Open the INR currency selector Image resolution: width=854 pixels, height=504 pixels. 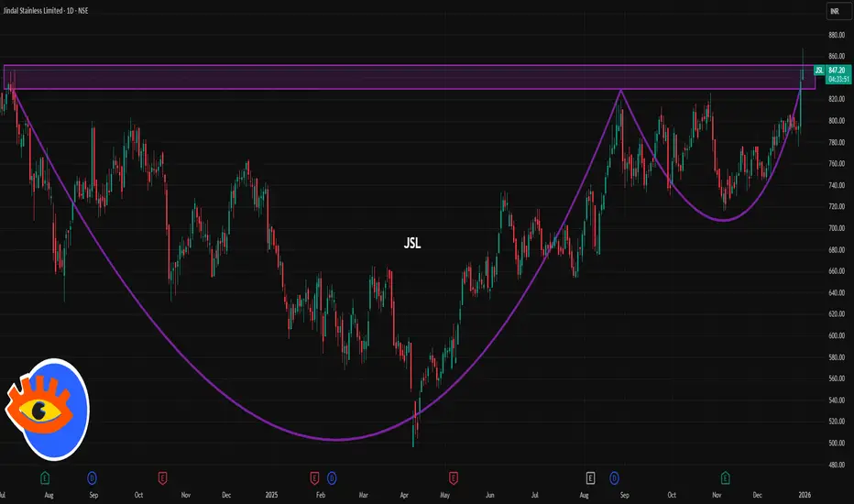point(838,11)
